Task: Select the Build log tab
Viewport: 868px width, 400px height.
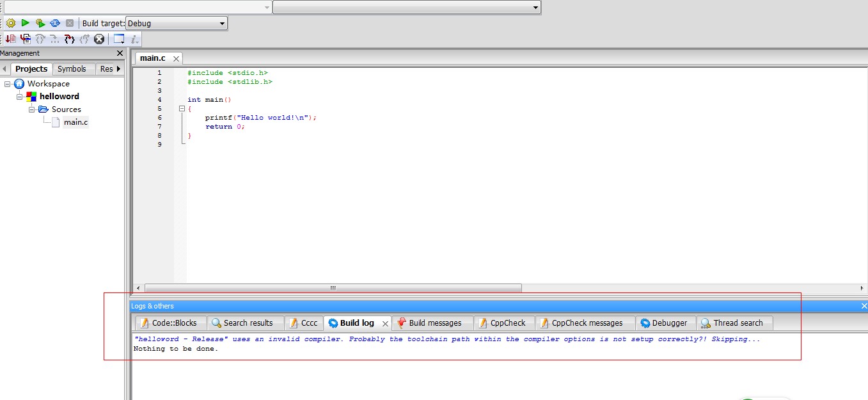Action: pos(357,323)
